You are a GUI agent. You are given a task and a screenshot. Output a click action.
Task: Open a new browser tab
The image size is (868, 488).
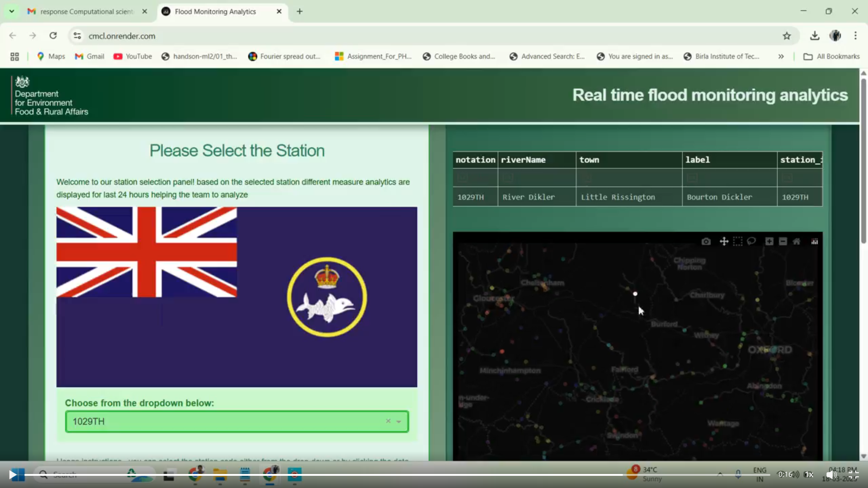click(300, 11)
